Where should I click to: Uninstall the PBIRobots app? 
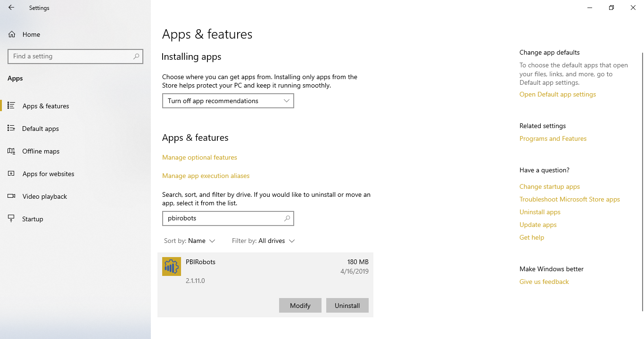(347, 306)
